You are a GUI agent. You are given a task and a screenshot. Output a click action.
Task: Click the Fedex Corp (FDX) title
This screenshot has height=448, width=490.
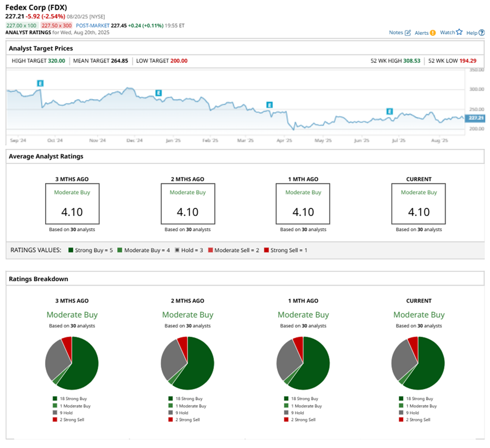click(x=36, y=8)
